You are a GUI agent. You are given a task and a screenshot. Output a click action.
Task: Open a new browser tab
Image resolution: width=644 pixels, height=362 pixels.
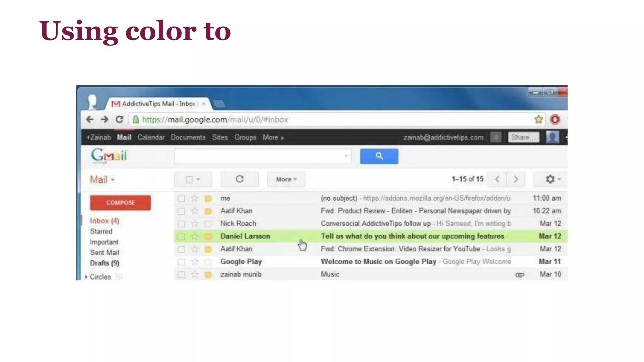(x=219, y=104)
